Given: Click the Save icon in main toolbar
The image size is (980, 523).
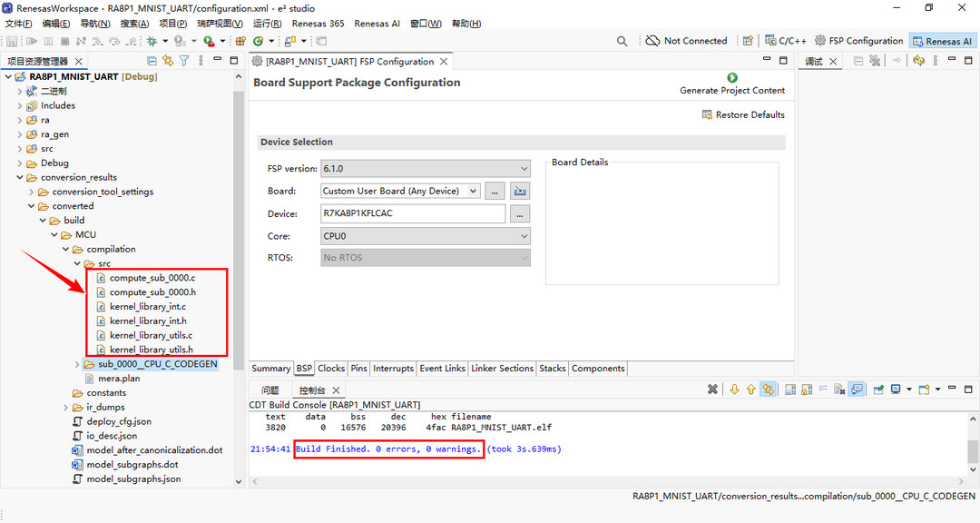Looking at the screenshot, I should [x=11, y=41].
